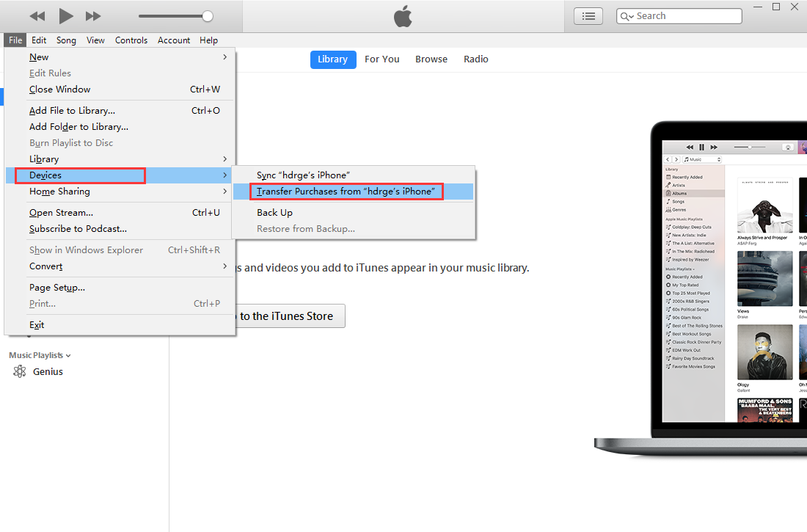Expand the Library submenu
The image size is (807, 532).
point(120,158)
